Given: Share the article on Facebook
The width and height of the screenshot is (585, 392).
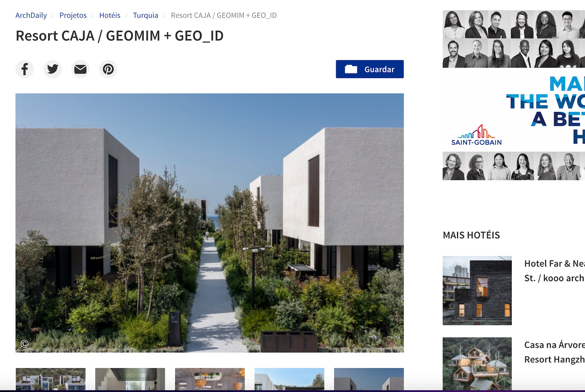Looking at the screenshot, I should [24, 69].
